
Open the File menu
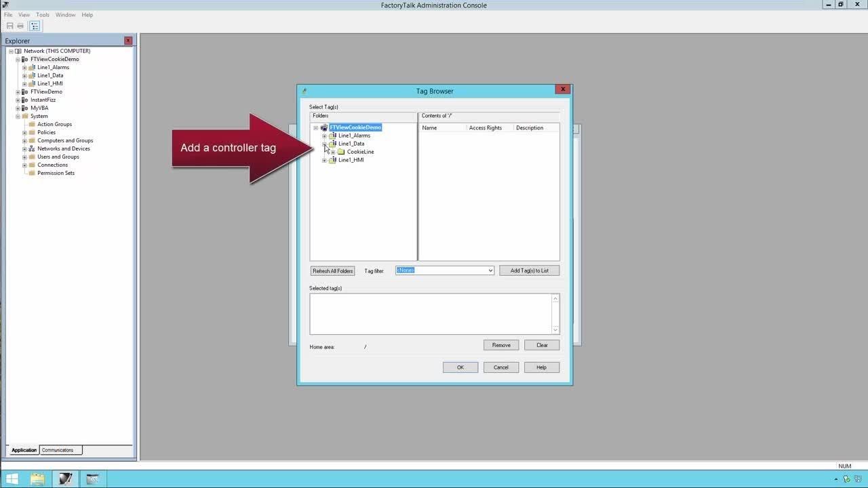(x=8, y=15)
